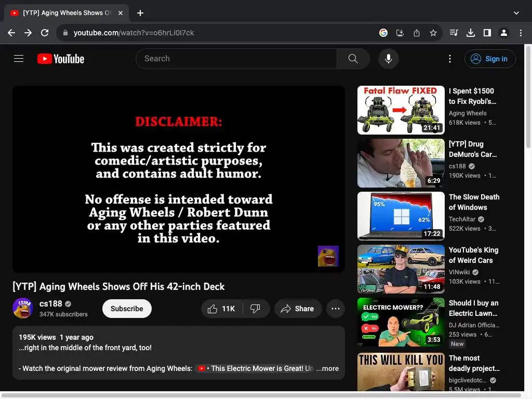The width and height of the screenshot is (532, 399).
Task: Subscribe to cs188 channel
Action: (127, 309)
